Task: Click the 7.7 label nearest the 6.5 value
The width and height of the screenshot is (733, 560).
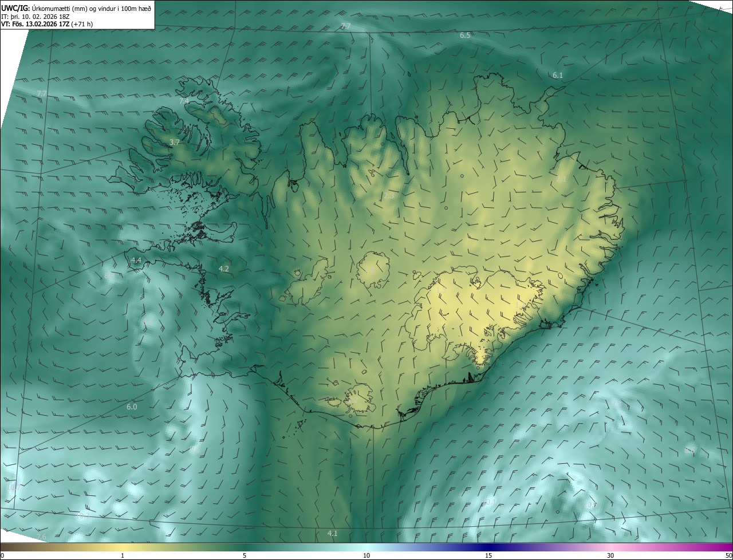Action: pyautogui.click(x=346, y=26)
